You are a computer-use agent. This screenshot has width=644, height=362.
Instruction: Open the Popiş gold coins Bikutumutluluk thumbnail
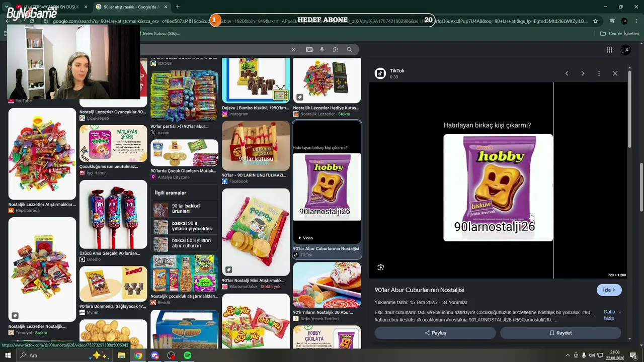(x=256, y=232)
